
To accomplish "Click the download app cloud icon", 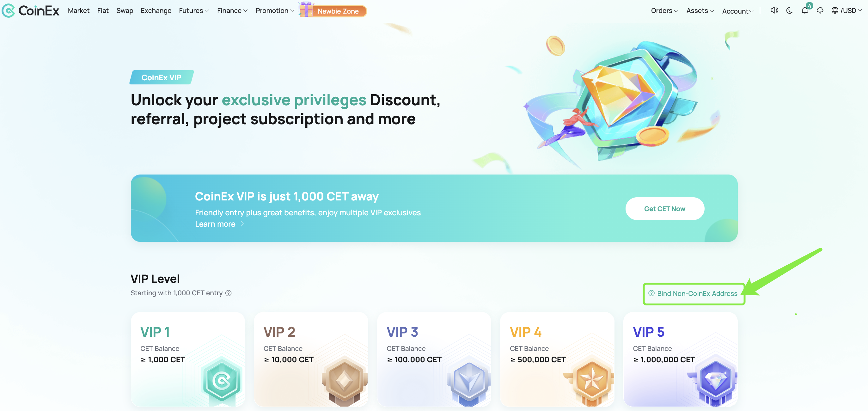I will tap(820, 10).
